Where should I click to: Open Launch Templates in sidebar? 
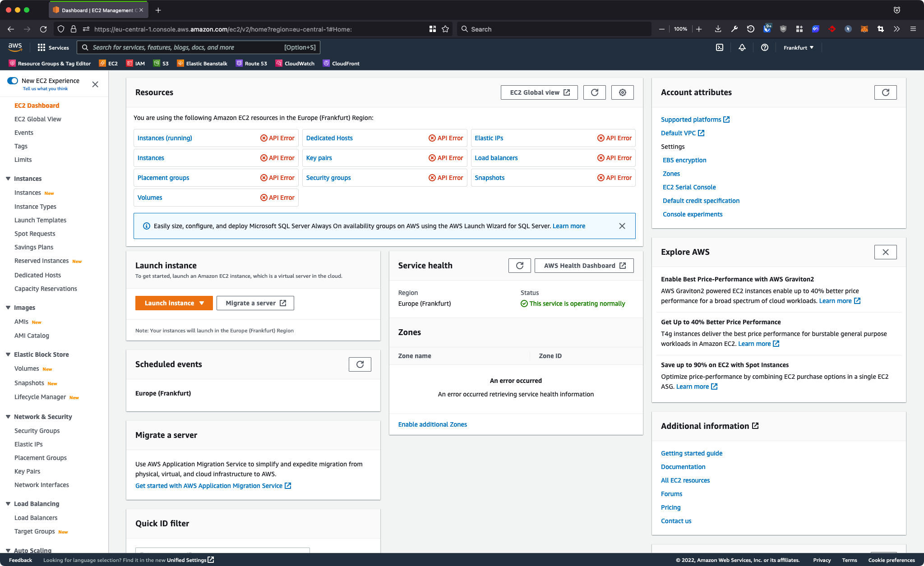[x=41, y=220]
